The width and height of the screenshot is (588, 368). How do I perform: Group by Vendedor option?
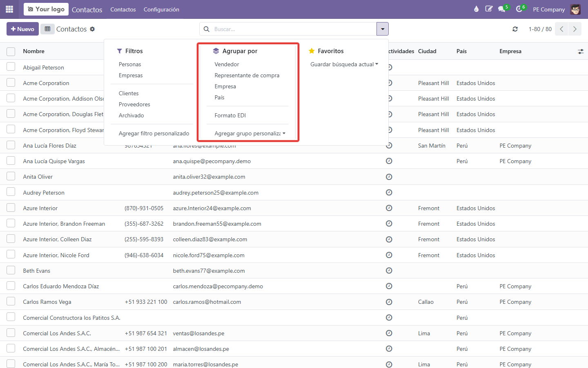point(227,64)
